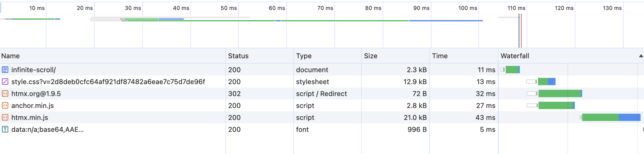This screenshot has width=644, height=154.
Task: Click the waterfall bar for htmx.min.js
Action: tap(610, 117)
